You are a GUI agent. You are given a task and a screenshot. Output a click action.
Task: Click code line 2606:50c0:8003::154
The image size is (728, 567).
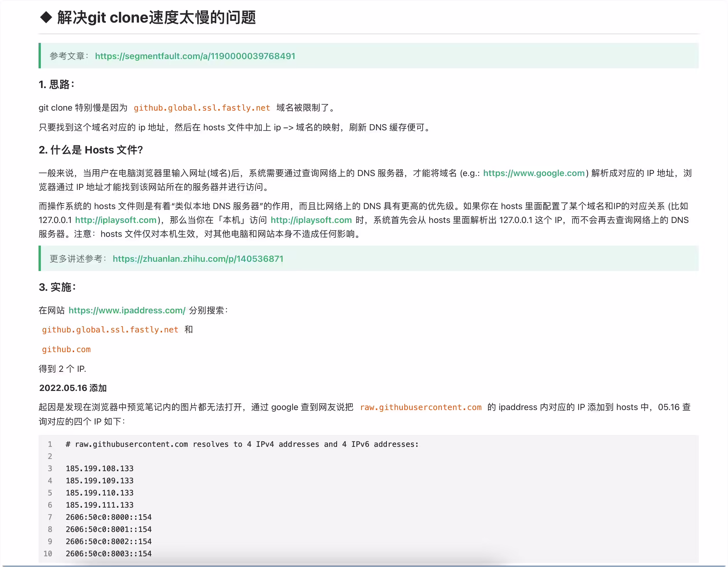109,554
